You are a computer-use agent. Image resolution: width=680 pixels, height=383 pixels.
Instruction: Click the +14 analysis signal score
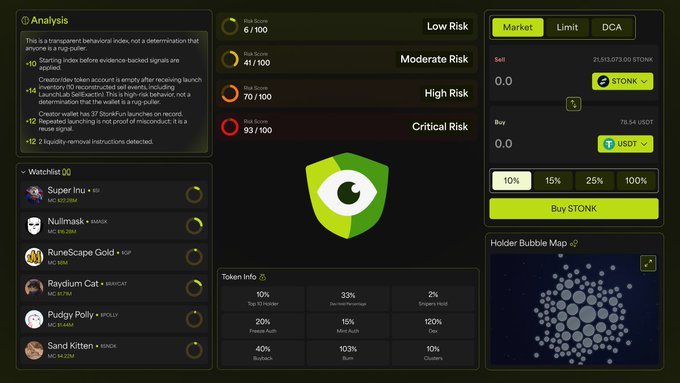pyautogui.click(x=31, y=91)
